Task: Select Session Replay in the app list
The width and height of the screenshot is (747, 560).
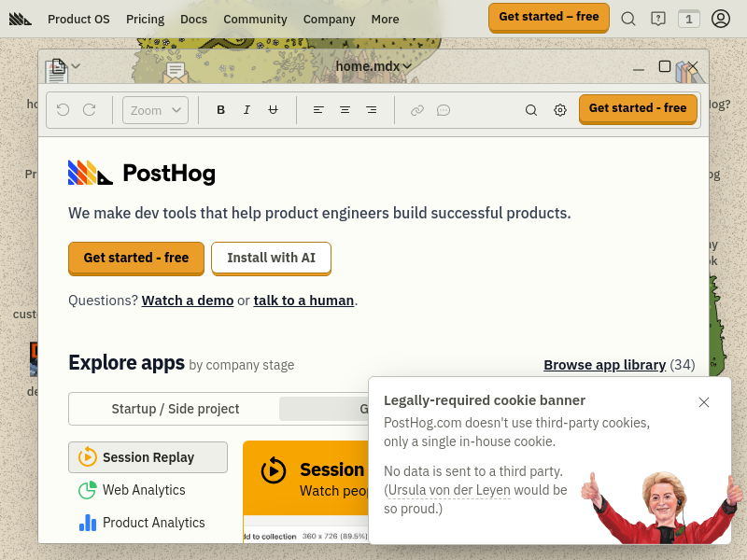Action: click(x=148, y=457)
